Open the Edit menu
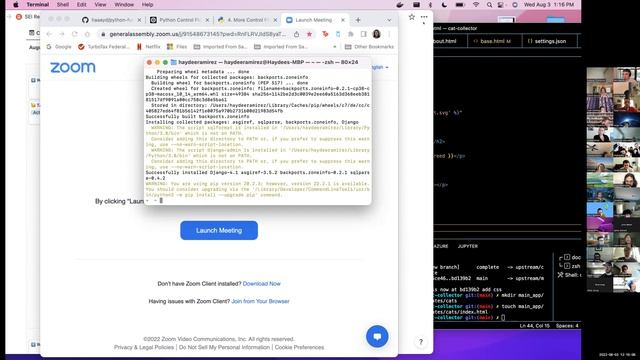640x360 pixels. pos(82,5)
